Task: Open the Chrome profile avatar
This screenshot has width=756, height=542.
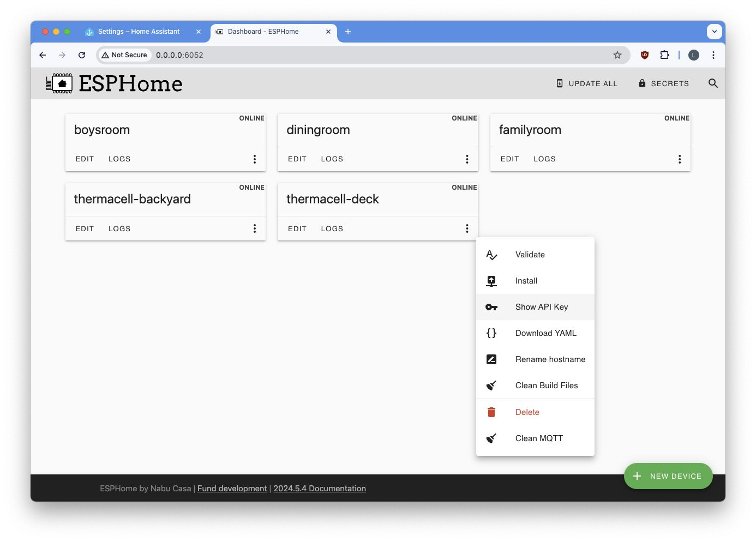Action: pos(694,55)
